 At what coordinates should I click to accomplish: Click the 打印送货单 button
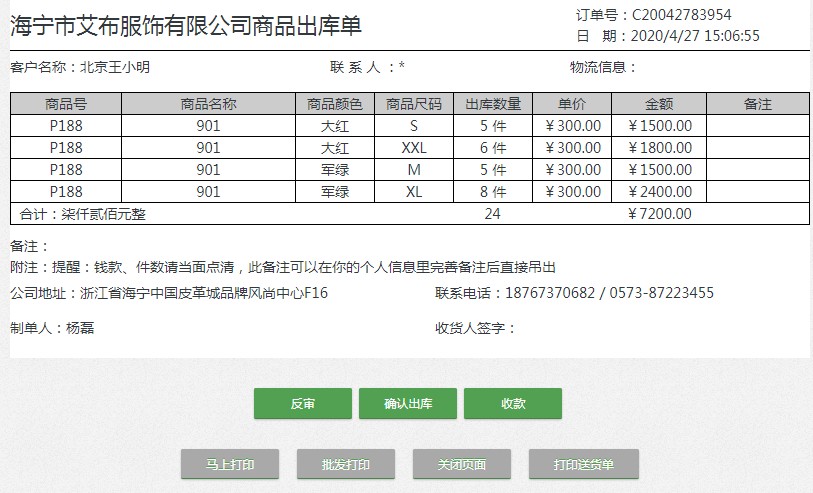(x=584, y=464)
